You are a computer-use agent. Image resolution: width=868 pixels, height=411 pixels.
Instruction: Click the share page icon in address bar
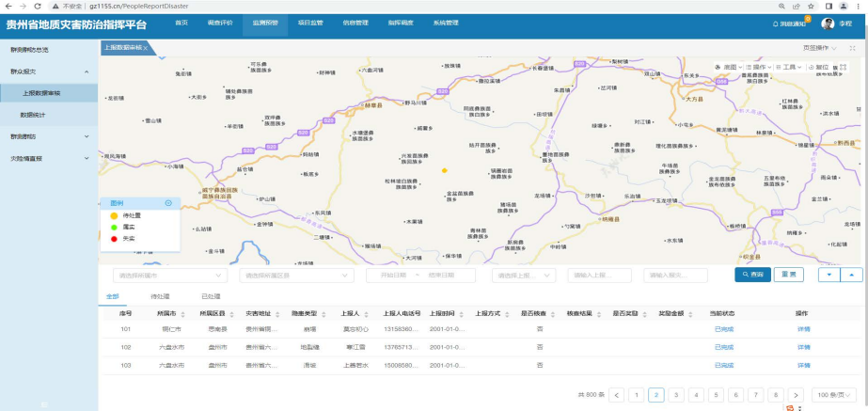click(797, 6)
